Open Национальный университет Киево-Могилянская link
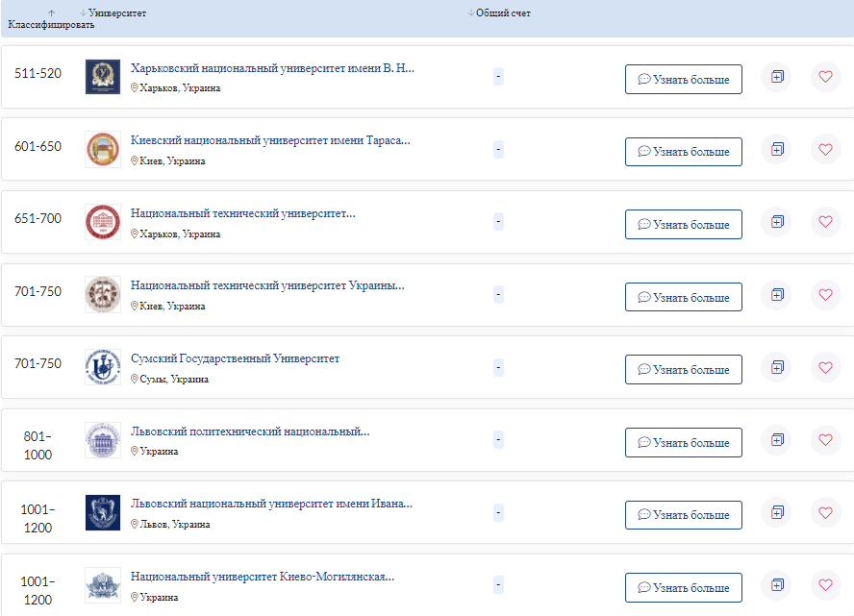The width and height of the screenshot is (854, 616). pos(262,578)
